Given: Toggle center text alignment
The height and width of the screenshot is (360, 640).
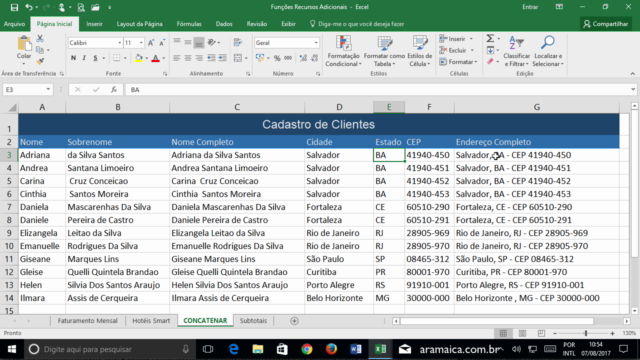Looking at the screenshot, I should click(x=188, y=58).
